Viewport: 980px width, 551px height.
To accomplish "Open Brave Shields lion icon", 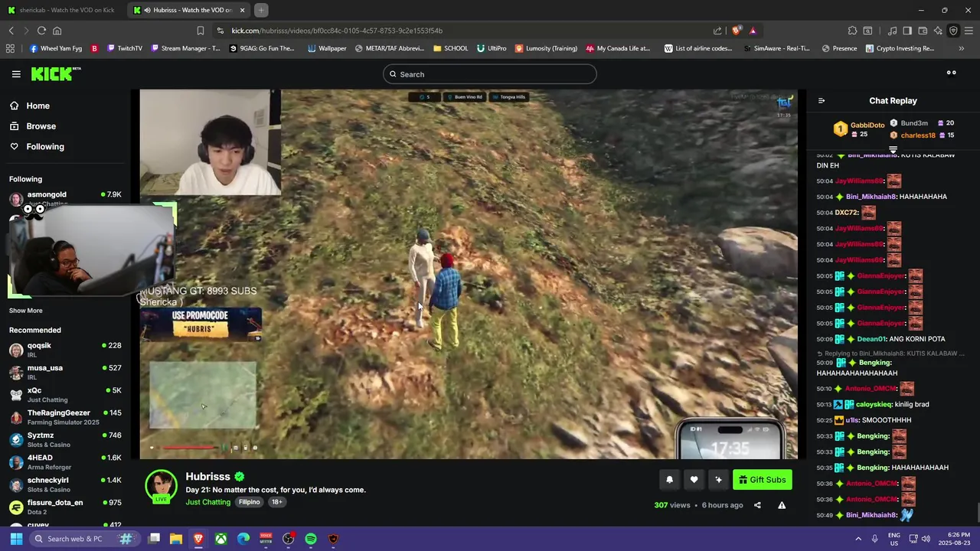I will coord(737,31).
